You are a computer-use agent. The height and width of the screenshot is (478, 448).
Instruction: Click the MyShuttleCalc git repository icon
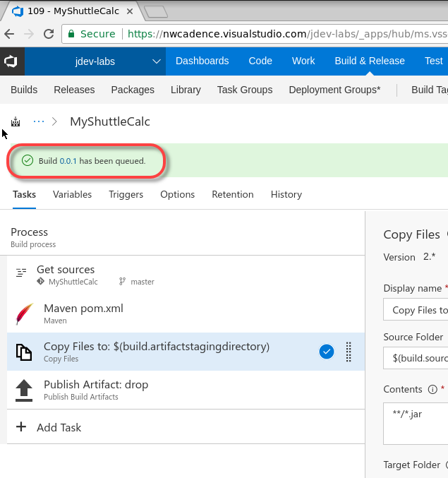click(x=40, y=281)
